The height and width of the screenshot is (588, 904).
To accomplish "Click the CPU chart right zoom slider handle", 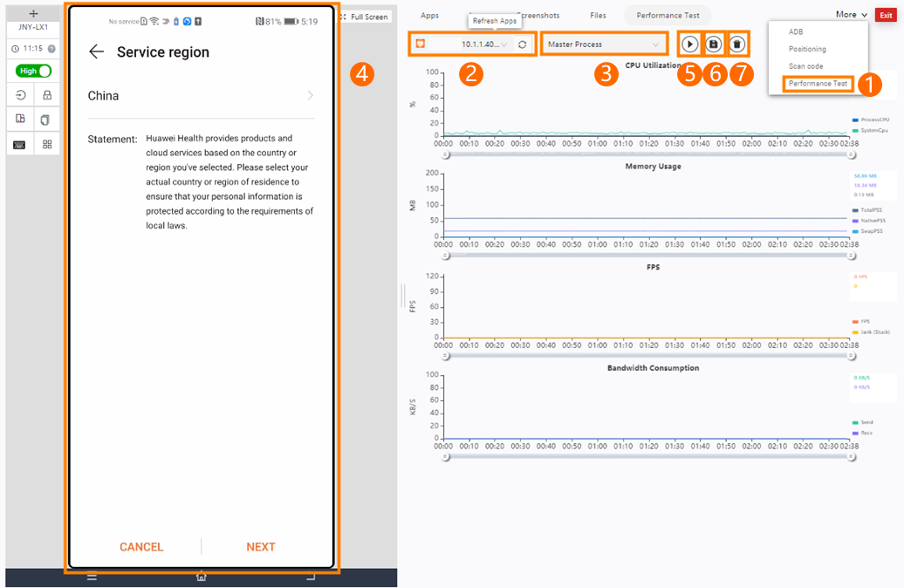I will (852, 154).
